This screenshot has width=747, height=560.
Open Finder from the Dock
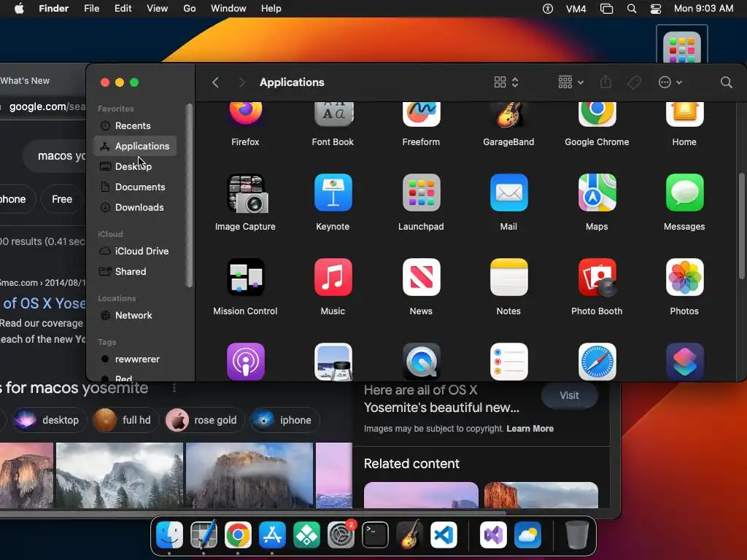(x=169, y=534)
